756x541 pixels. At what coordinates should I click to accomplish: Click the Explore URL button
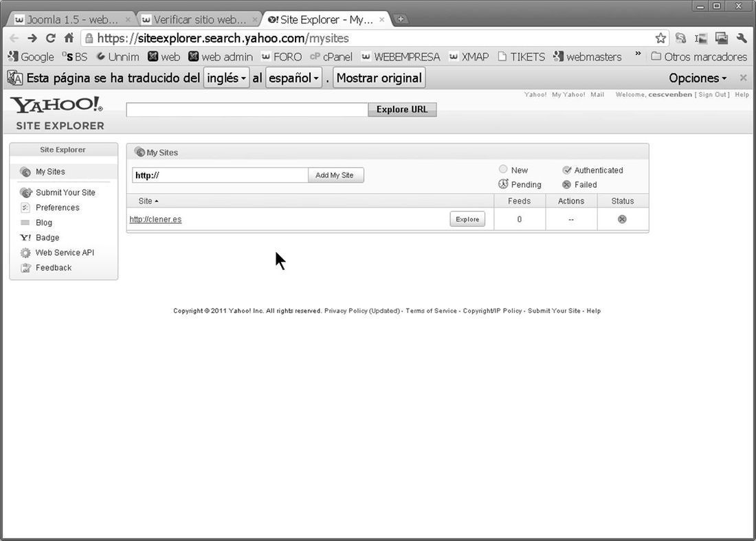point(402,109)
